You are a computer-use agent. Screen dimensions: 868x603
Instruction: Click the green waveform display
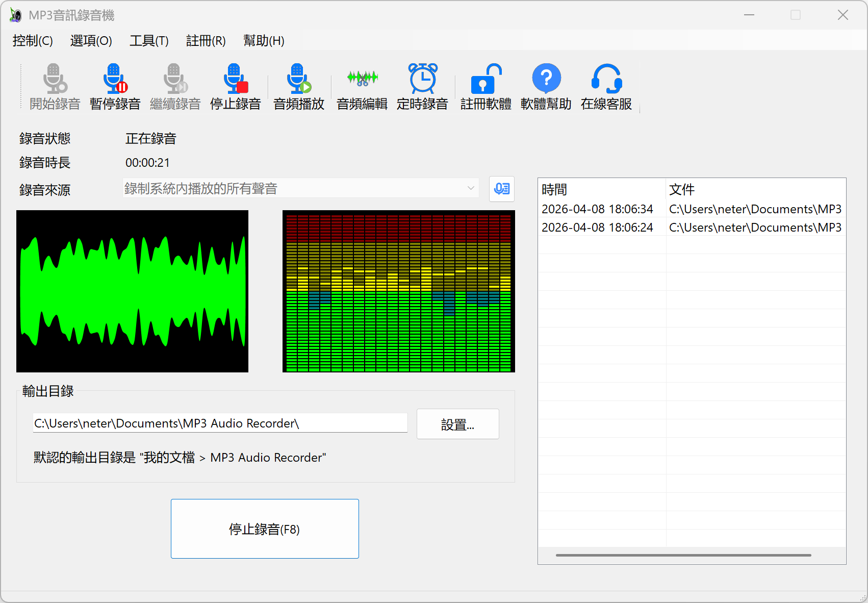click(x=132, y=291)
